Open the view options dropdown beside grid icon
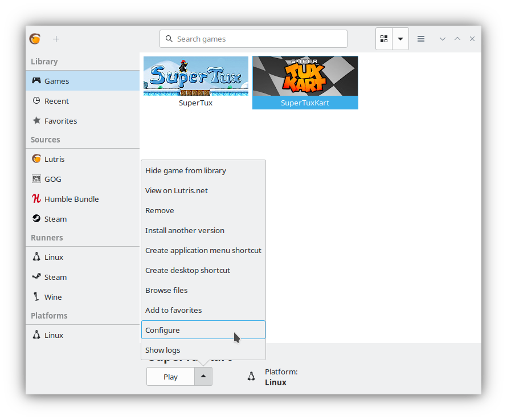 pos(400,39)
